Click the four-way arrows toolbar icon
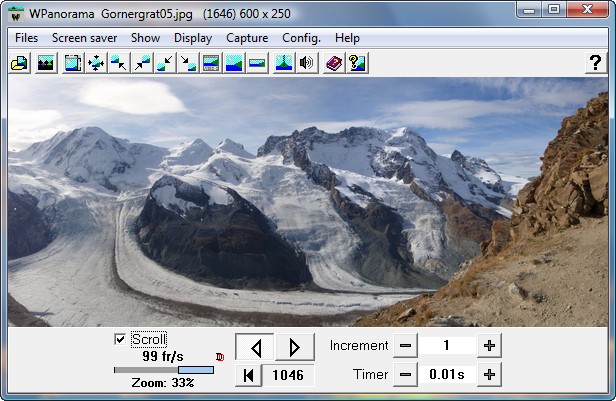Image resolution: width=616 pixels, height=401 pixels. [96, 63]
